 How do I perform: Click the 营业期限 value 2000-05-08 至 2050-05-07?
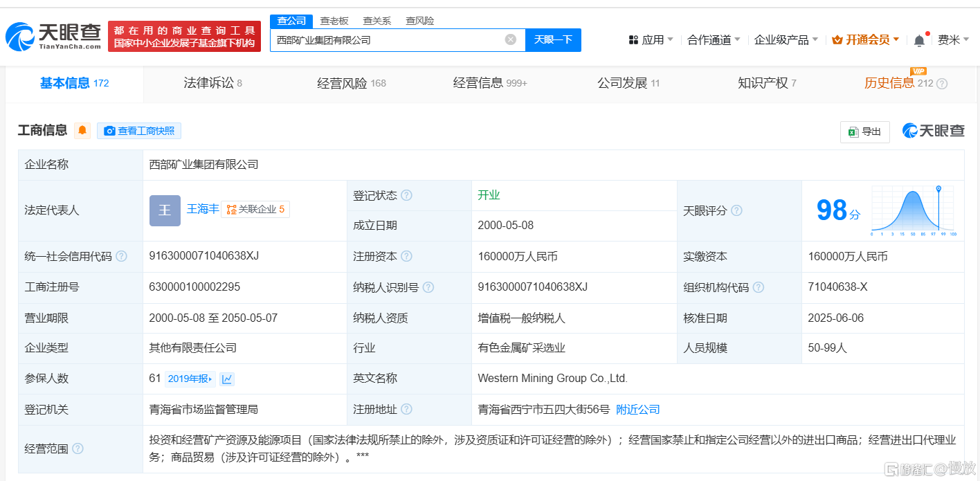[x=213, y=318]
